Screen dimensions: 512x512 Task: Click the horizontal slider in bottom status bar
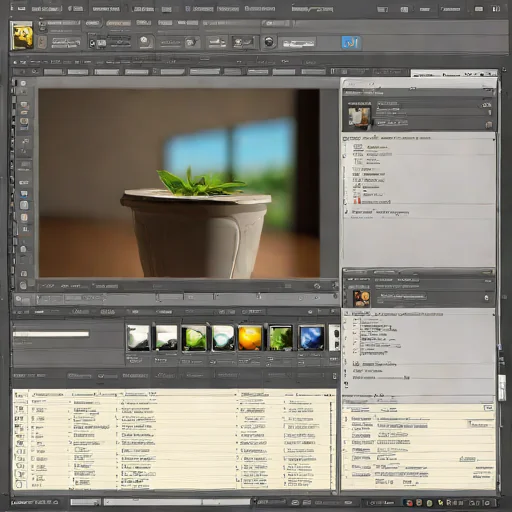pyautogui.click(x=177, y=502)
